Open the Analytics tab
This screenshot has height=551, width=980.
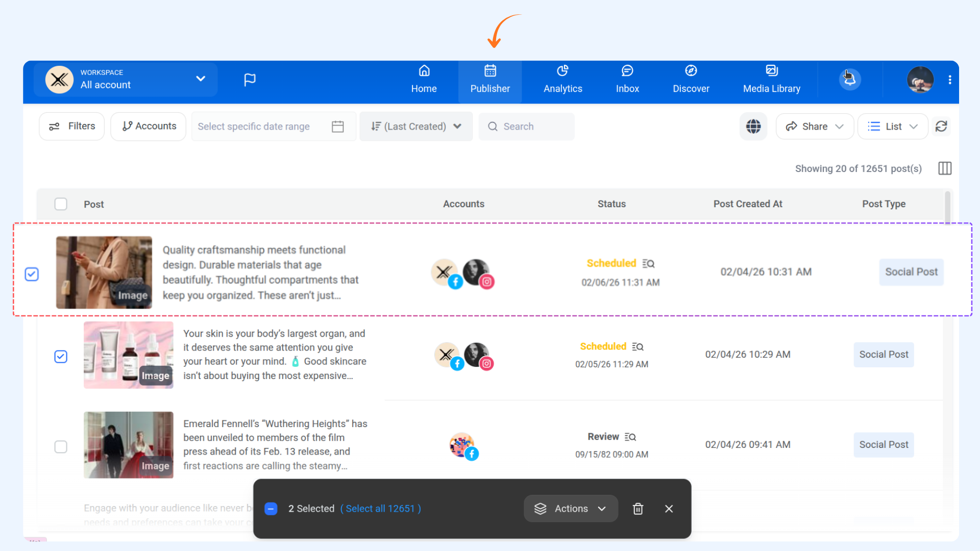pos(563,80)
